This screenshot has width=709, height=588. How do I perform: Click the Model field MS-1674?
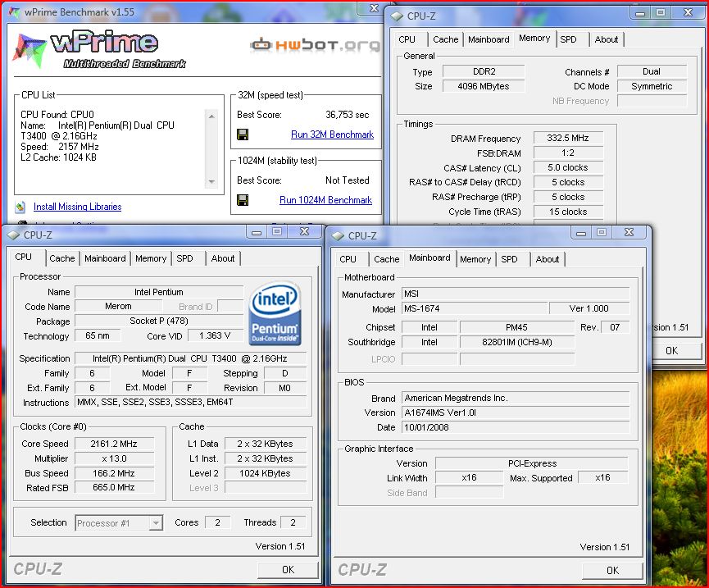click(475, 308)
